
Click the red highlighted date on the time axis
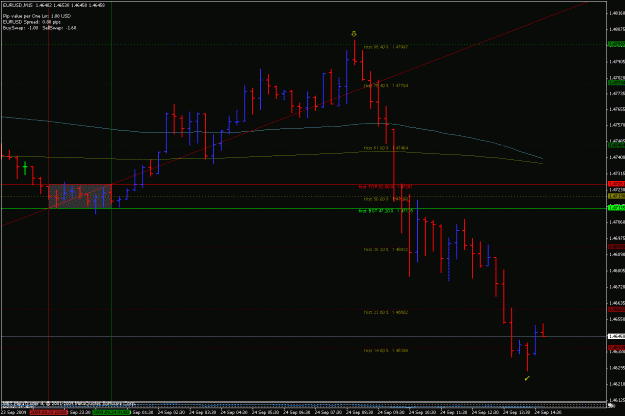48,412
